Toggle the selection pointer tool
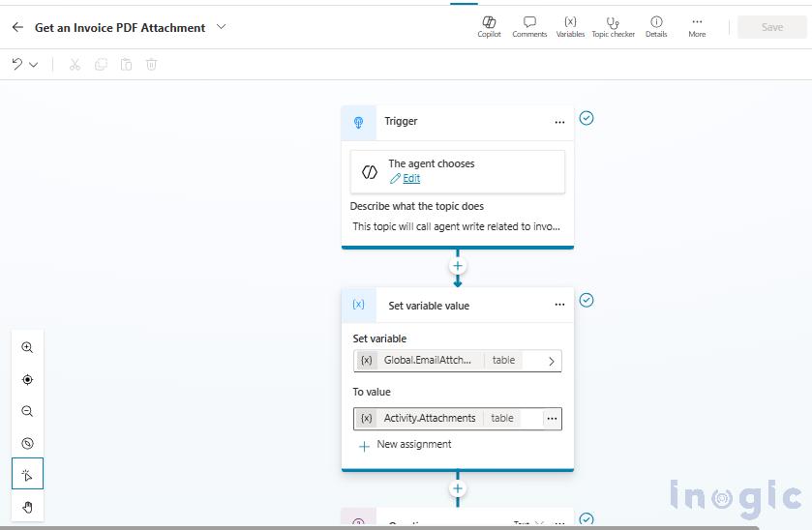812x530 pixels. click(x=27, y=474)
